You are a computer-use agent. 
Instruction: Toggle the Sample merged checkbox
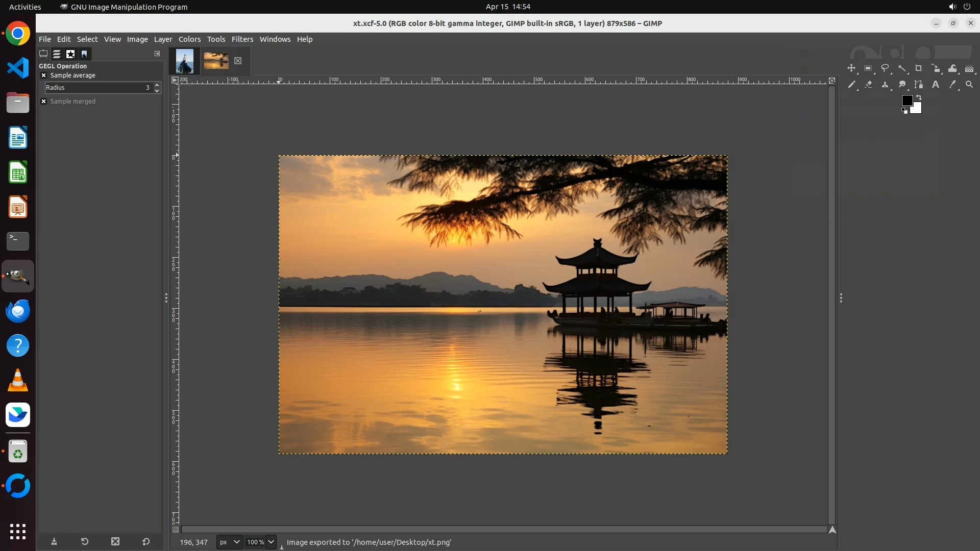[x=44, y=102]
